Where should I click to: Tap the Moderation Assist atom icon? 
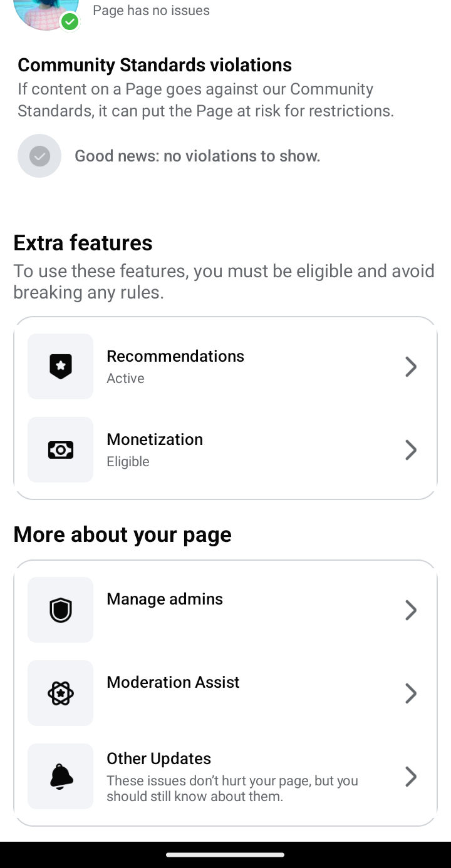pos(61,693)
